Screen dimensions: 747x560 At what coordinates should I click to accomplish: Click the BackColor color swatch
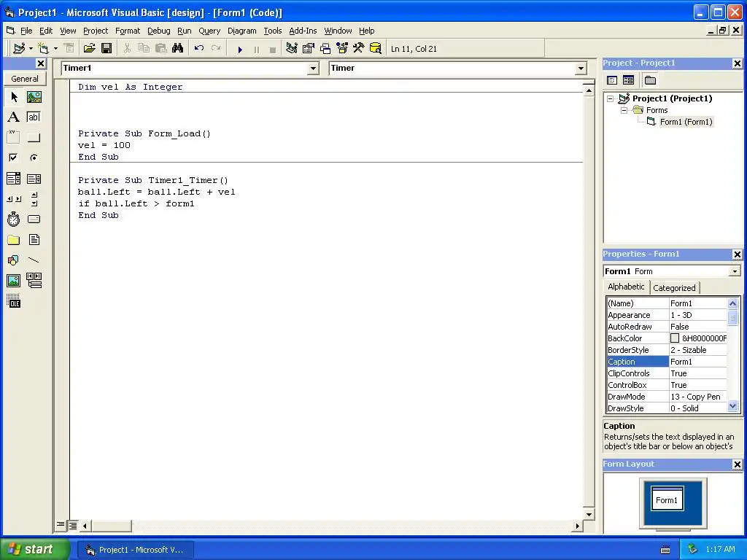(x=675, y=338)
